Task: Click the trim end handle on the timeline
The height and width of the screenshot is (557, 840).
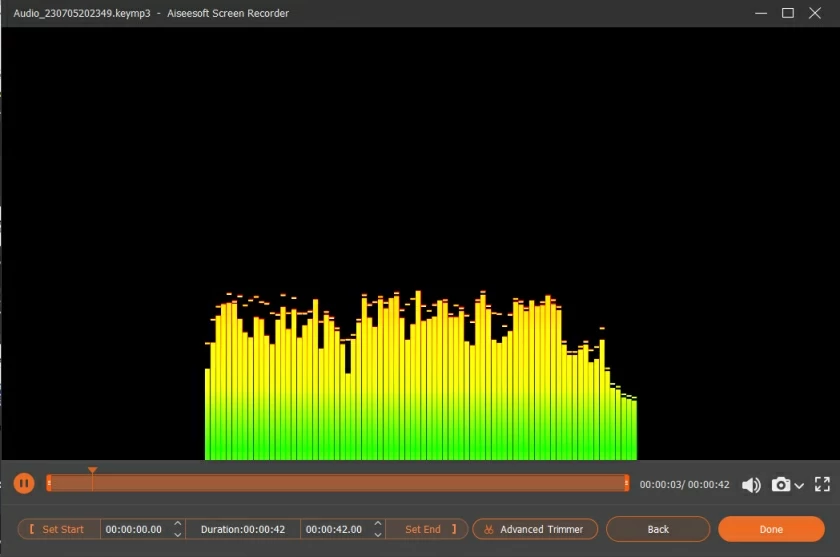Action: (626, 483)
